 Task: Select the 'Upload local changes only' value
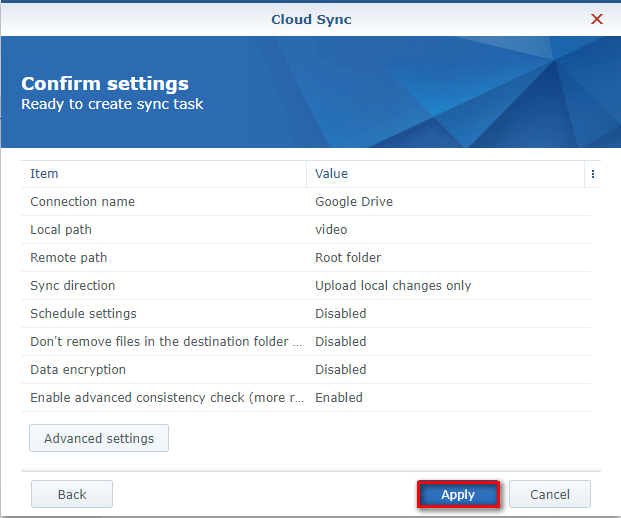click(393, 286)
